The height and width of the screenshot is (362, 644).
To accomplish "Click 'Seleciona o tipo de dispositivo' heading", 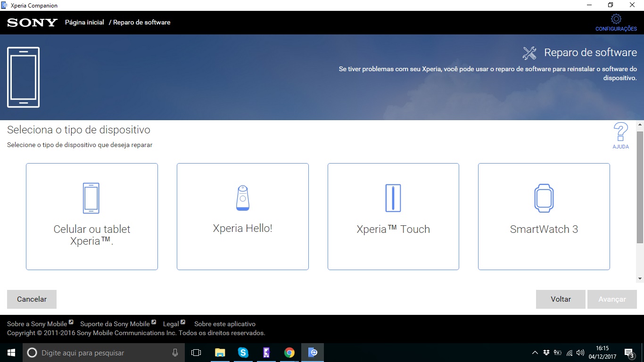I will tap(79, 130).
